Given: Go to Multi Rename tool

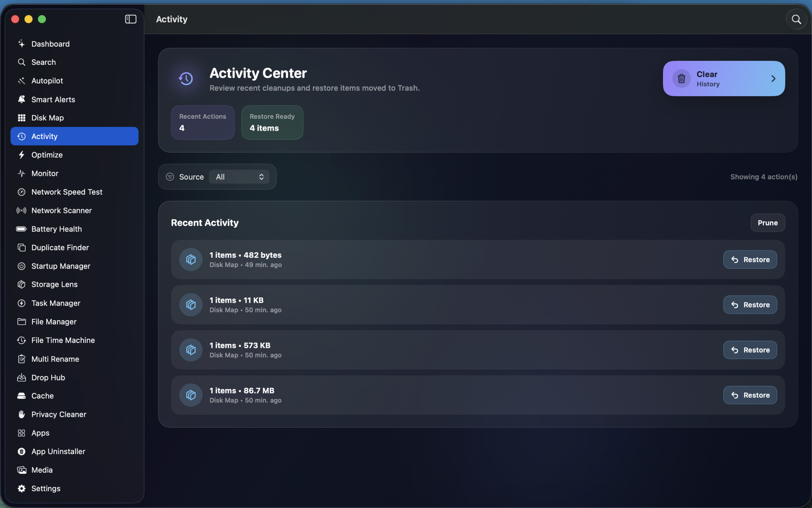Looking at the screenshot, I should click(x=75, y=359).
